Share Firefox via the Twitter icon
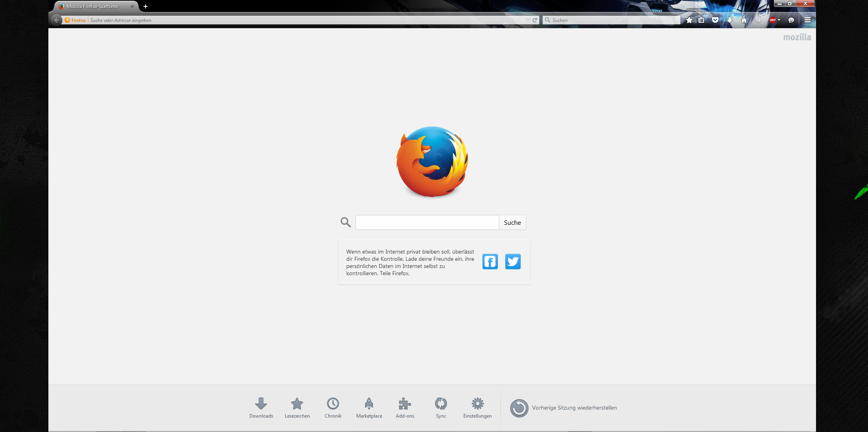Image resolution: width=868 pixels, height=432 pixels. tap(513, 262)
